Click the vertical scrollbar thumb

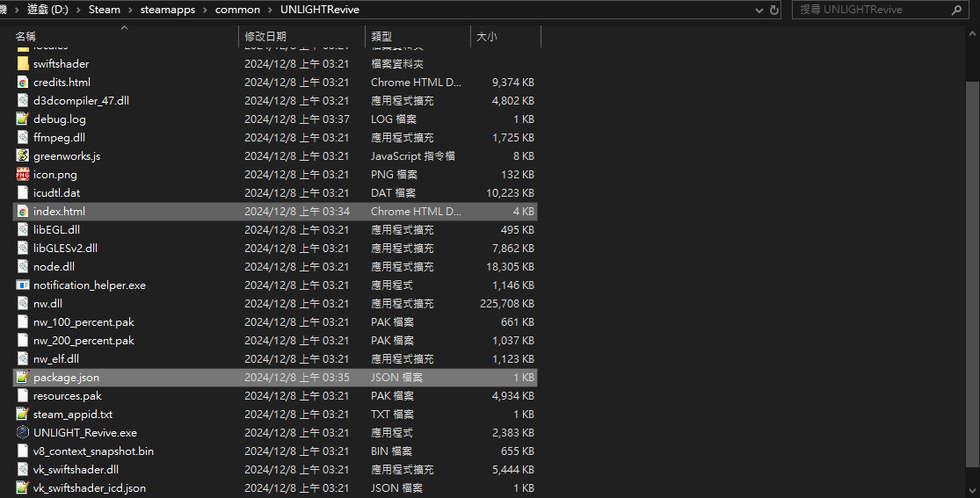click(972, 274)
